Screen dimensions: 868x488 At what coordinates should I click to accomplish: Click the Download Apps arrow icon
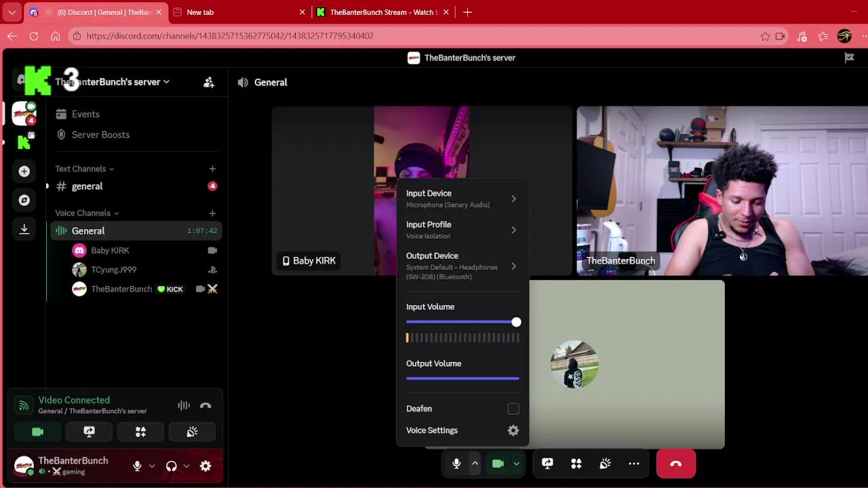pyautogui.click(x=24, y=229)
